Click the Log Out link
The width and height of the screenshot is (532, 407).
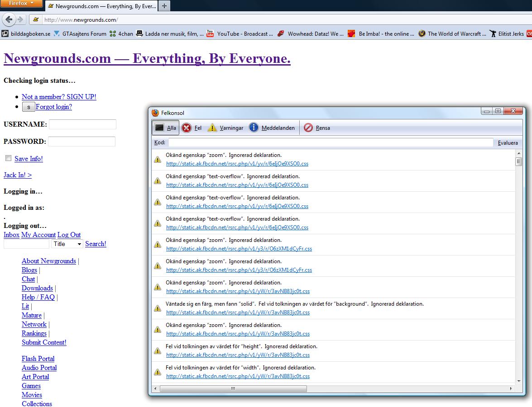point(69,235)
